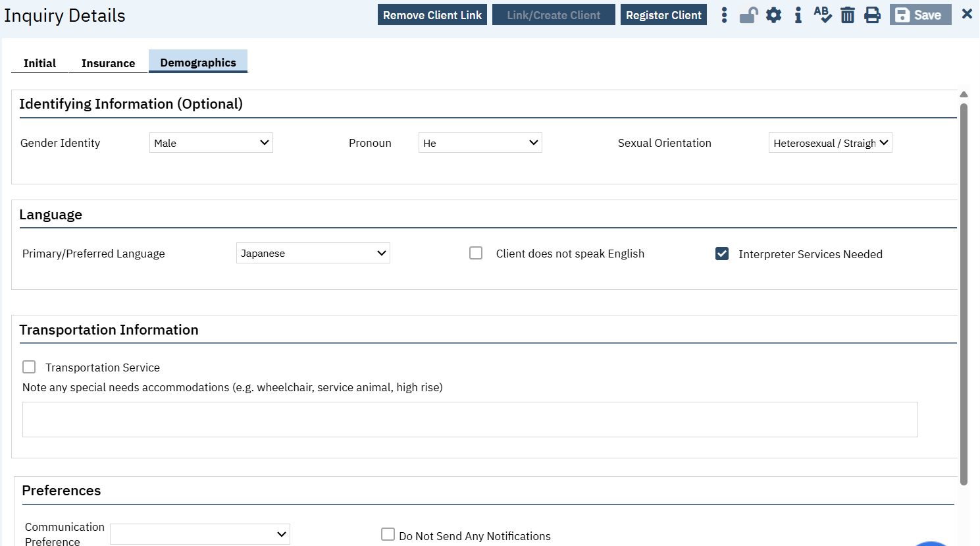
Task: Open the Gender Identity dropdown
Action: 211,143
